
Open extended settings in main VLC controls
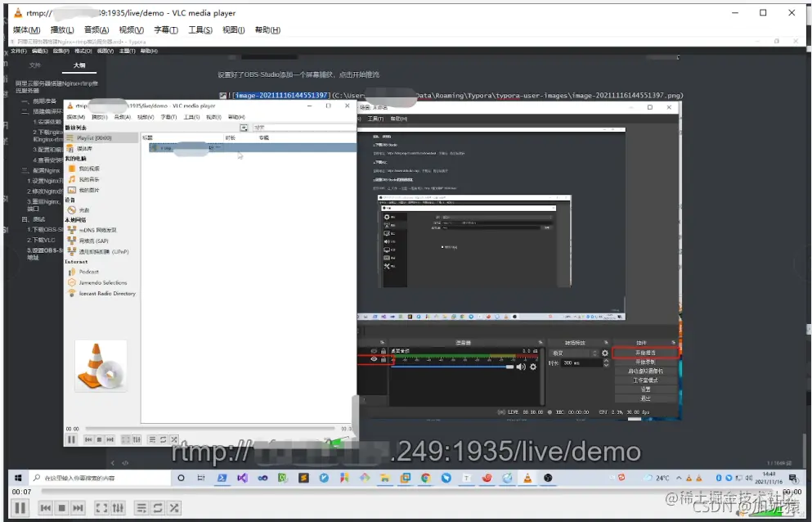118,508
